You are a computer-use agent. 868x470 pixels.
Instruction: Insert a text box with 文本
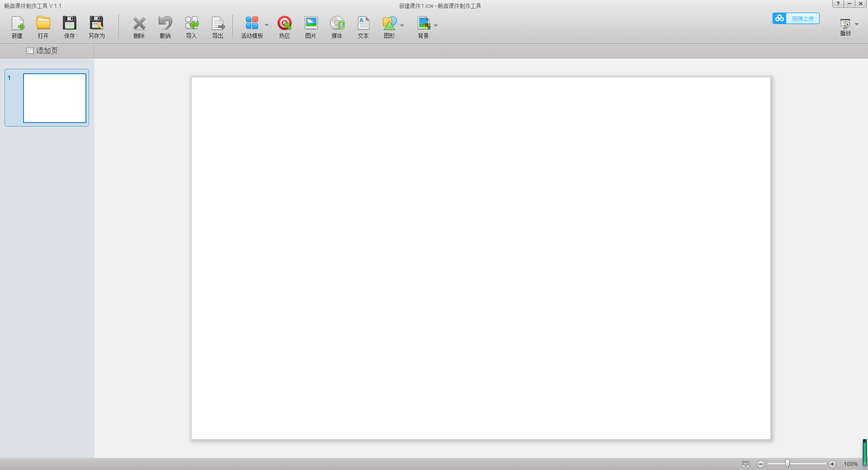363,27
